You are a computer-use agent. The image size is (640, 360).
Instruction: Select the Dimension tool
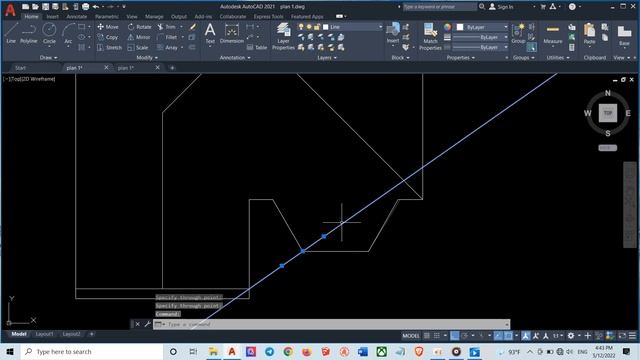pos(231,33)
